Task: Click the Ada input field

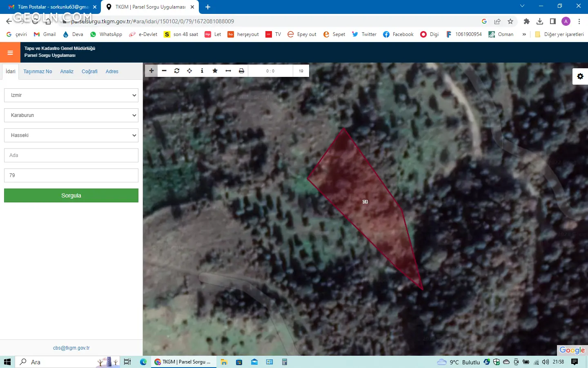Action: pos(71,155)
